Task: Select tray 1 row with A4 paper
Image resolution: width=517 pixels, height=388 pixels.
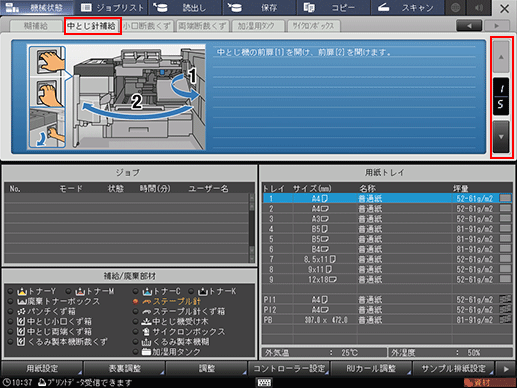Action: [x=387, y=199]
